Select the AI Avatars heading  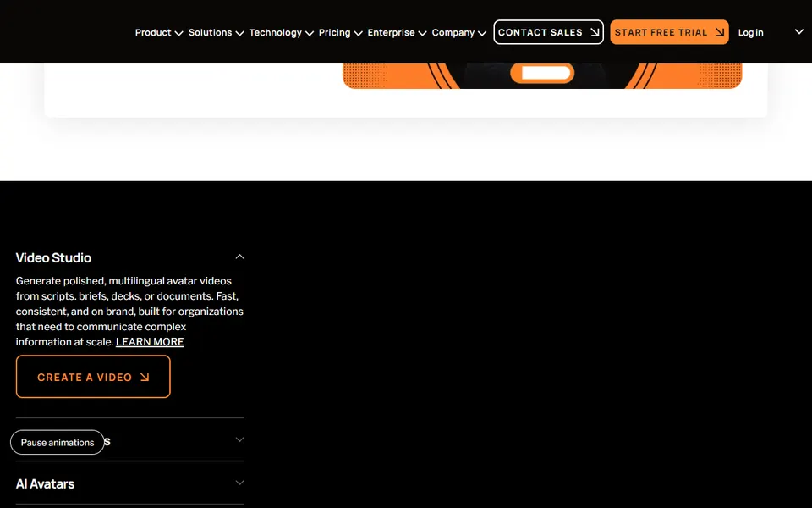45,483
